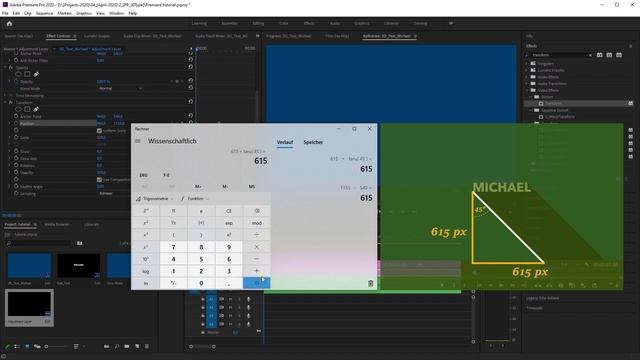Click the number 7 key in Calculator
The image size is (640, 360).
coord(173,247)
